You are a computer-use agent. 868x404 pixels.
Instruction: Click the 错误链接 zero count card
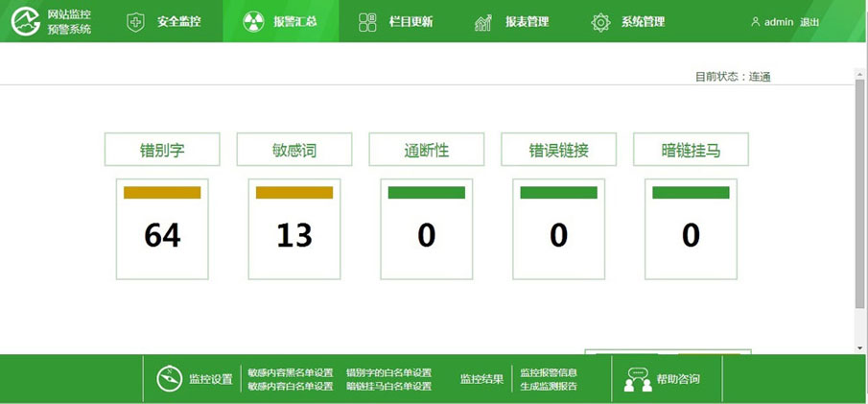click(559, 229)
